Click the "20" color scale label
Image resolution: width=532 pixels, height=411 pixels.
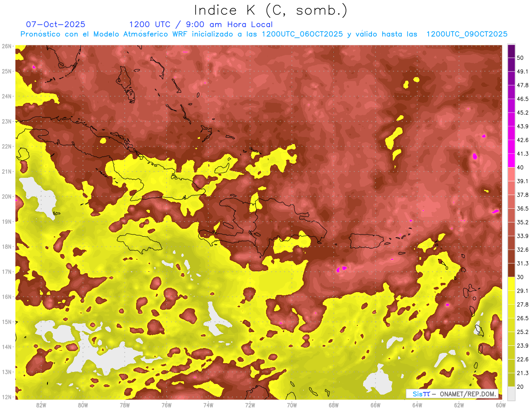pyautogui.click(x=520, y=387)
